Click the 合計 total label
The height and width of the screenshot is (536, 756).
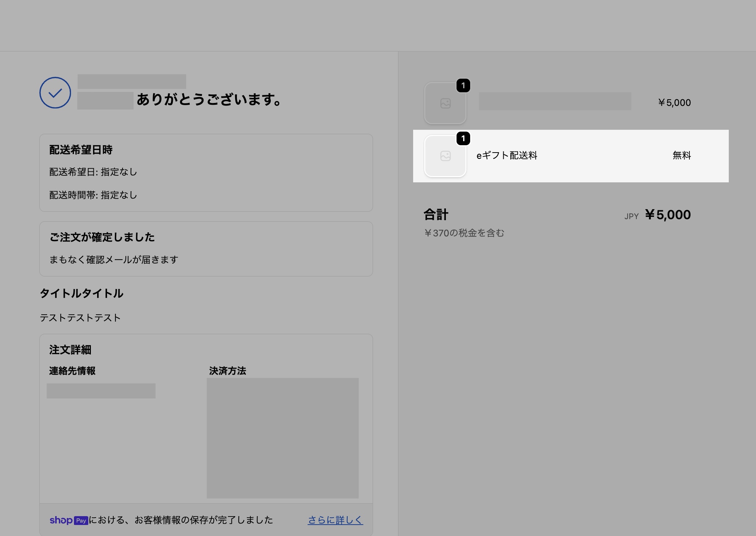(x=436, y=215)
